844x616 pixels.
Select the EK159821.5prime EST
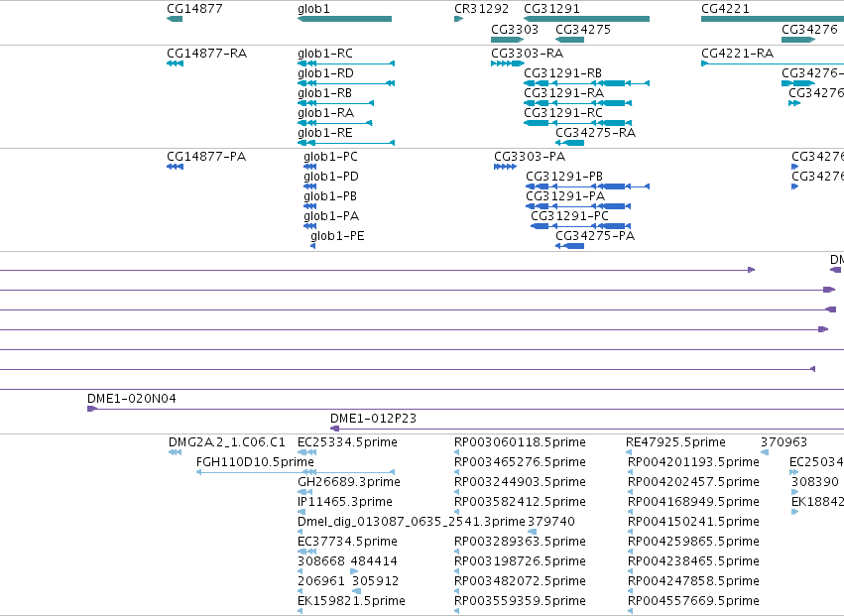pos(300,611)
